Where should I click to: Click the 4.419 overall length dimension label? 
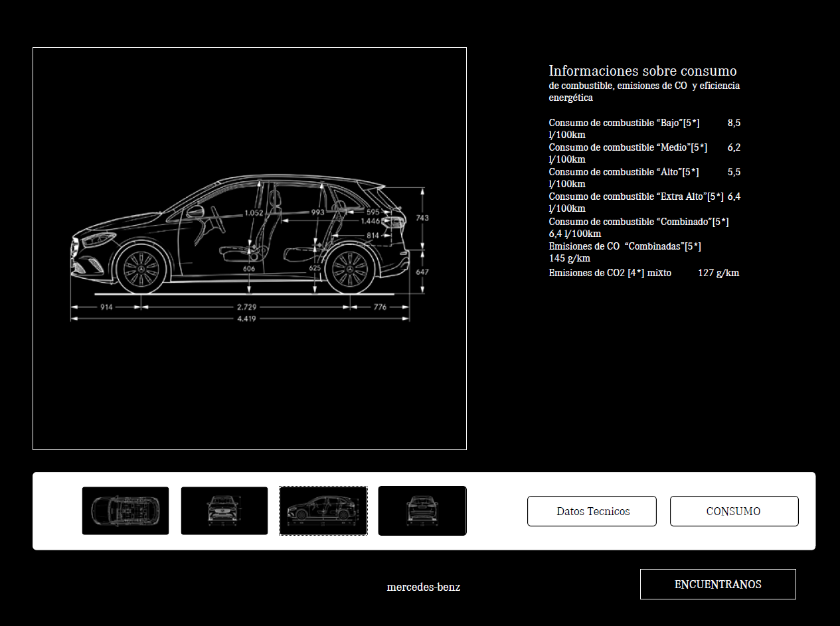pos(247,319)
